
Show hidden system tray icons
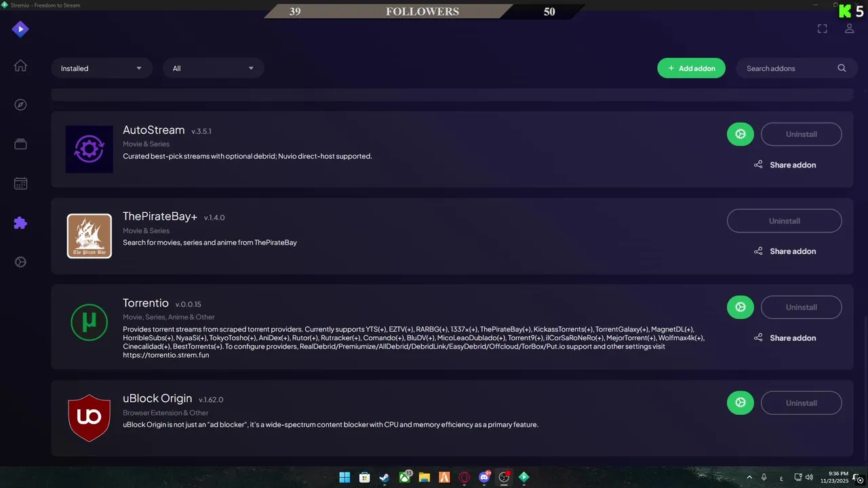coord(749,478)
